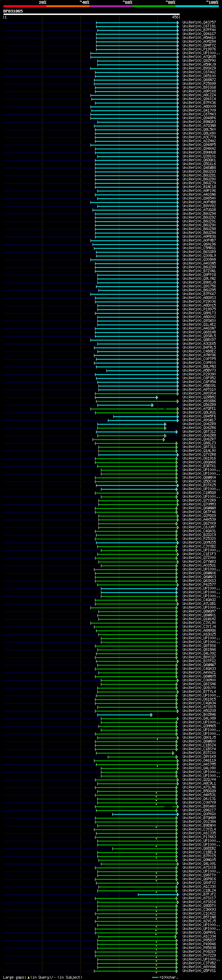Click the red ~20% identity legend segment
The width and height of the screenshot is (222, 980).
click(x=25, y=6)
